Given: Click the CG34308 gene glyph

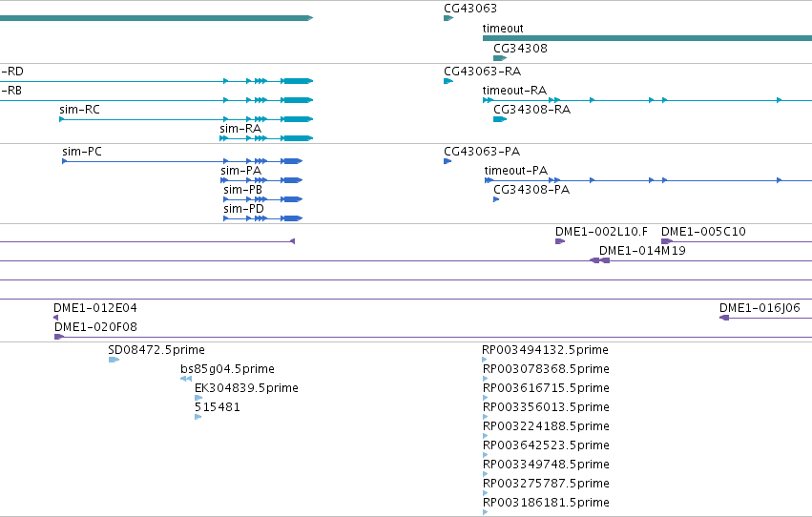Looking at the screenshot, I should (x=500, y=58).
